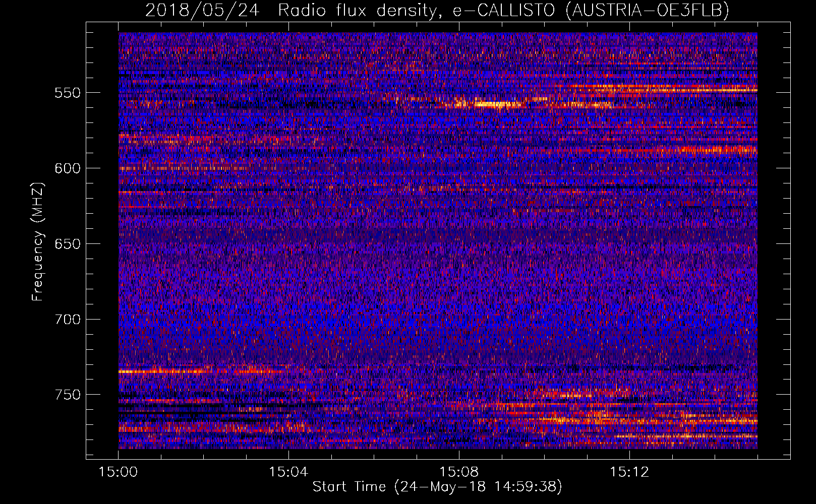816x504 pixels.
Task: Click the 750 frequency tick label
Action: (68, 395)
